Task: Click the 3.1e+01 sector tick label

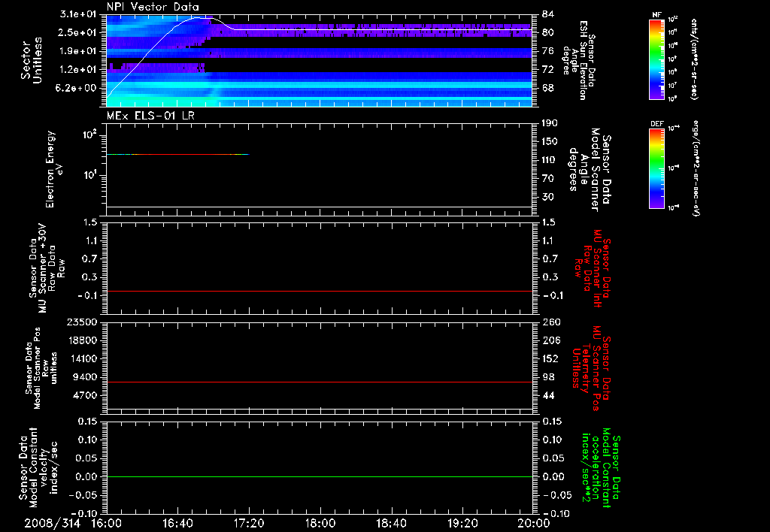Action: (77, 14)
